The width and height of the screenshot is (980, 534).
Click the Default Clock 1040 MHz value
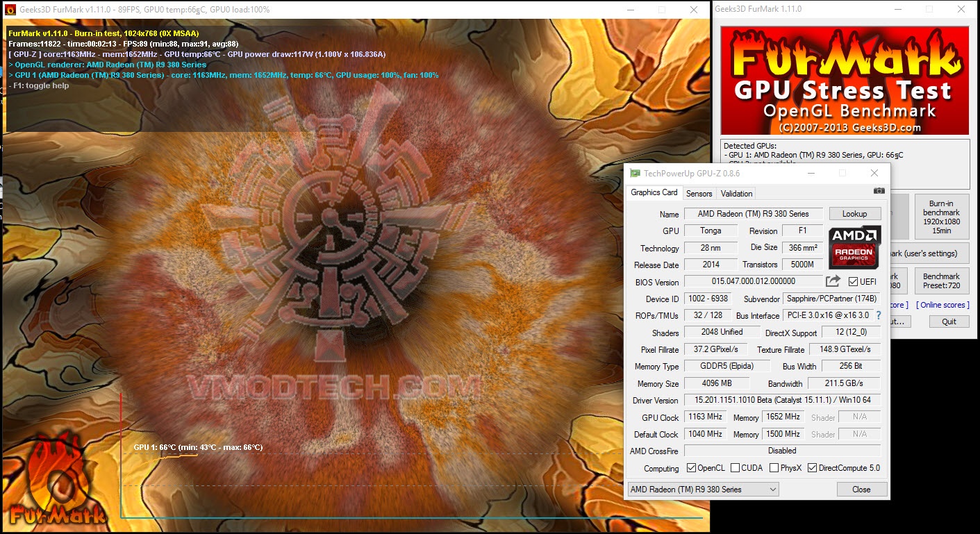(705, 434)
